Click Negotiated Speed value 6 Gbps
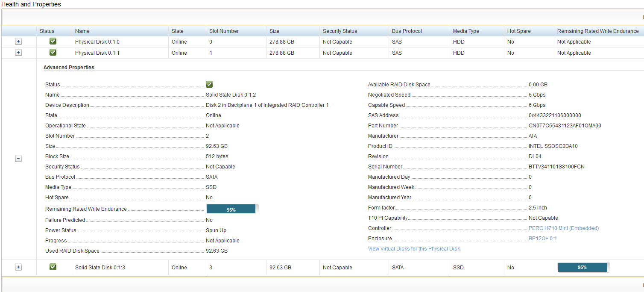The width and height of the screenshot is (644, 292). point(537,95)
